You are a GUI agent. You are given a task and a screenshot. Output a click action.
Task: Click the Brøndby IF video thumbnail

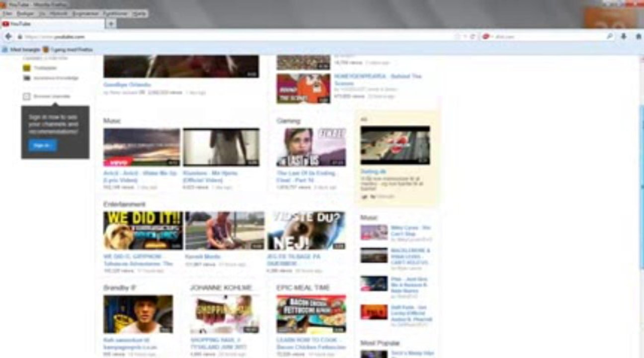point(138,314)
